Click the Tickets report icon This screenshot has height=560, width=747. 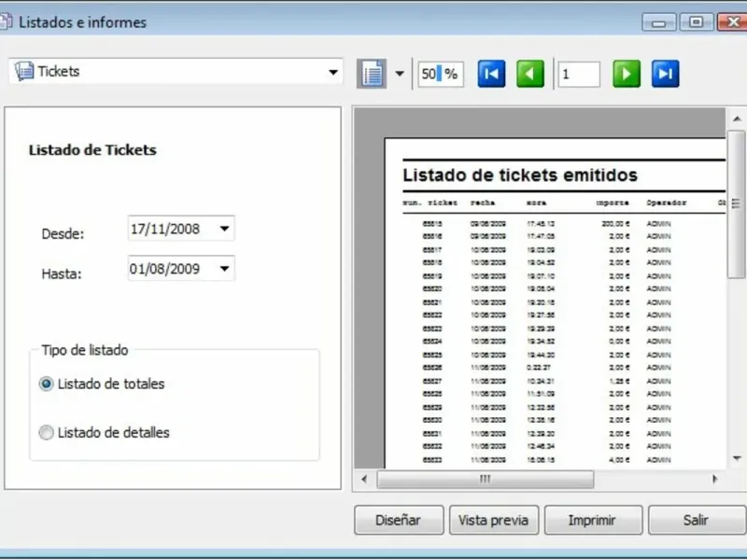[24, 72]
